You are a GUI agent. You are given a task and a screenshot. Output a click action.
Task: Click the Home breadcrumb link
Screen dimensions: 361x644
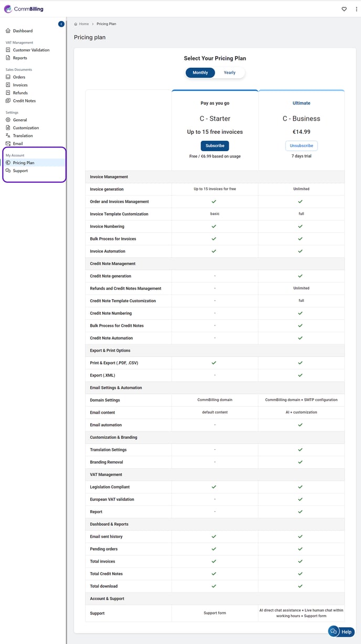click(83, 24)
